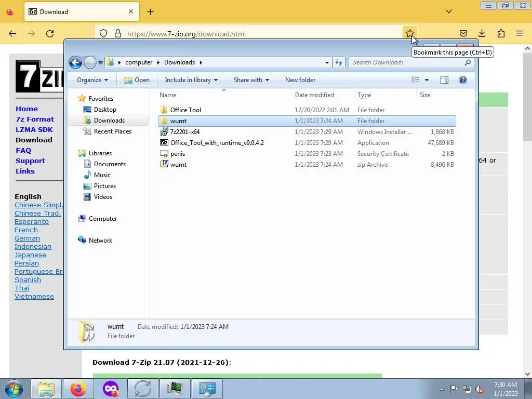Click the Explorer back arrow button
Viewport: 532px width, 399px height.
(75, 62)
